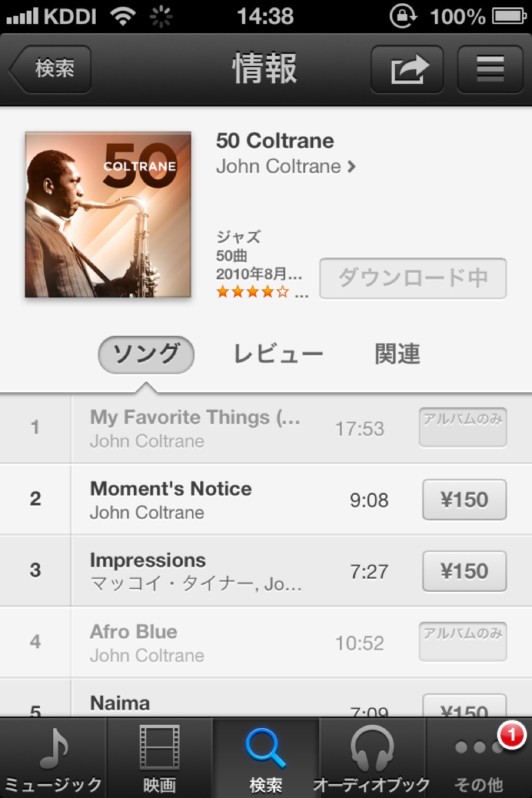The width and height of the screenshot is (532, 798).
Task: Open the 映画 film strip tab
Action: click(x=160, y=758)
